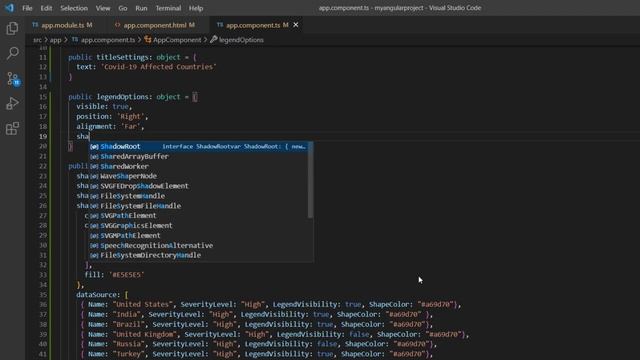Click the src breadcrumb
Viewport: 640px width, 360px height.
pyautogui.click(x=37, y=40)
